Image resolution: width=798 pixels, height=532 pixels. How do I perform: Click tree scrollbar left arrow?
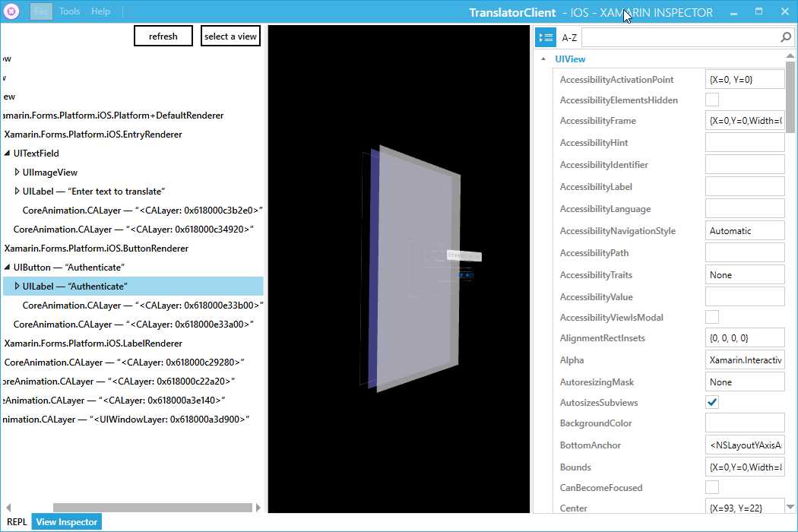coord(8,508)
